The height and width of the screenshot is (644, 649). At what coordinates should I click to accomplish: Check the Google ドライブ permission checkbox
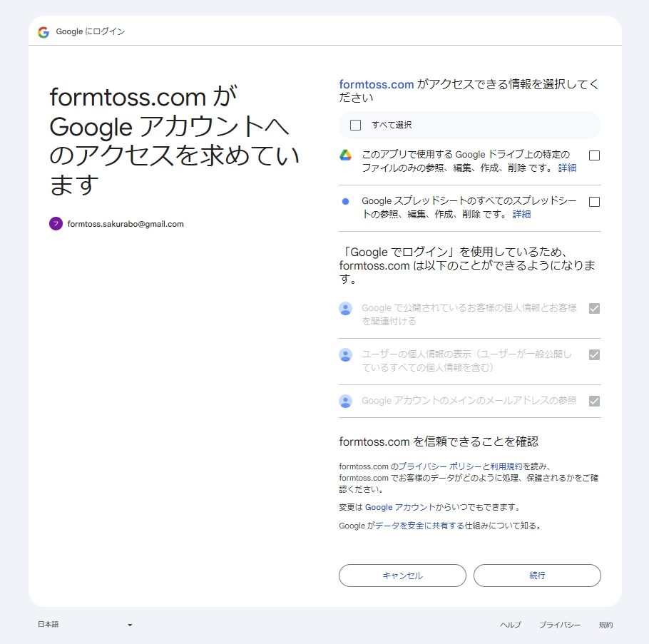pos(594,155)
